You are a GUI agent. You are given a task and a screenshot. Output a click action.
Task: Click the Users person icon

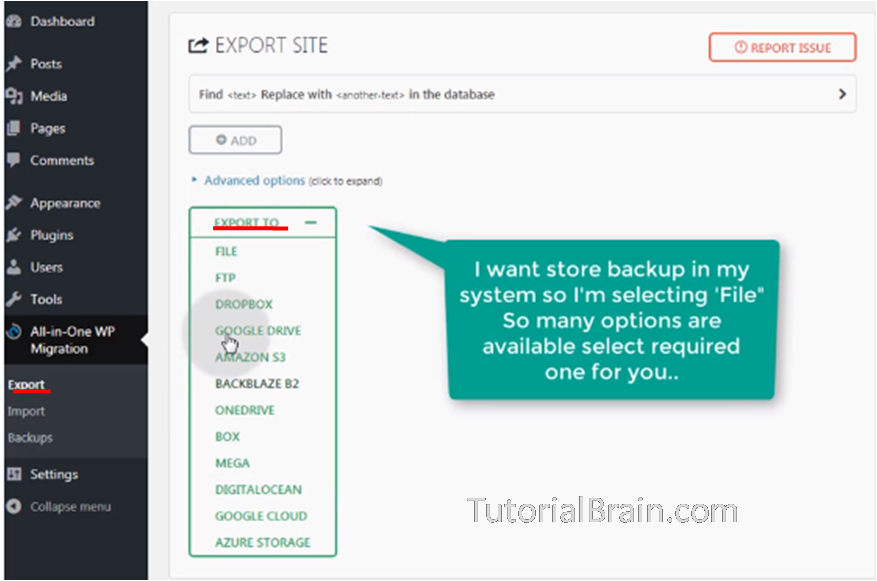[14, 267]
